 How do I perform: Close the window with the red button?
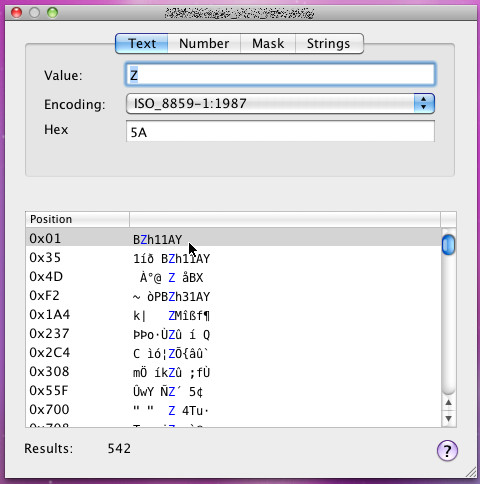(16, 13)
